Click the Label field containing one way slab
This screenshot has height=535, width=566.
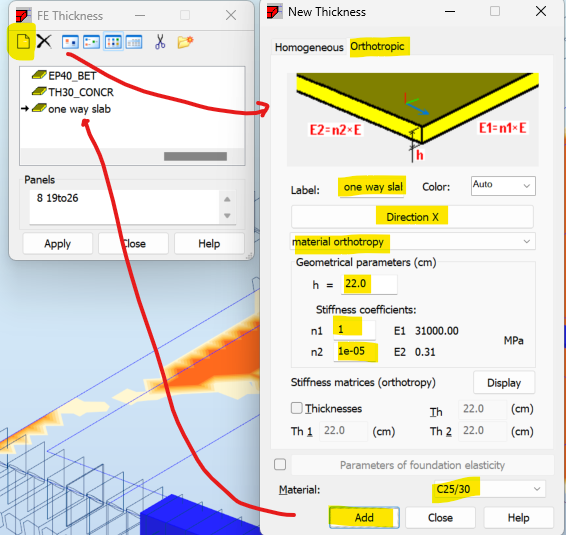[372, 187]
